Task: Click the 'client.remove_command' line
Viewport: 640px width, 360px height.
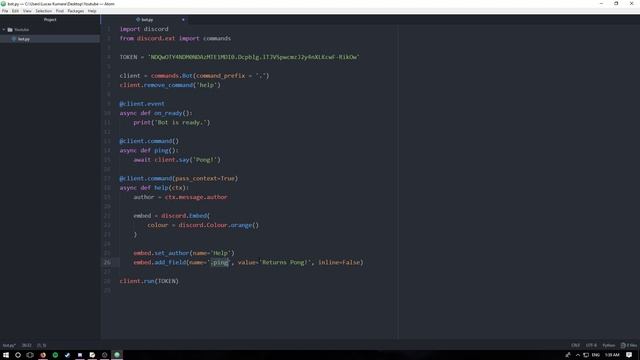Action: click(170, 85)
